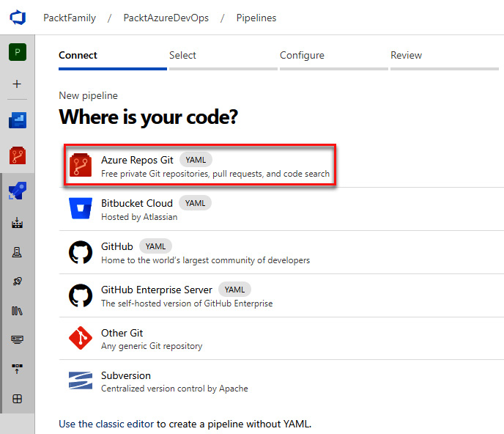504x434 pixels.
Task: Open the Deployment groups icon in sidebar
Action: point(17,369)
